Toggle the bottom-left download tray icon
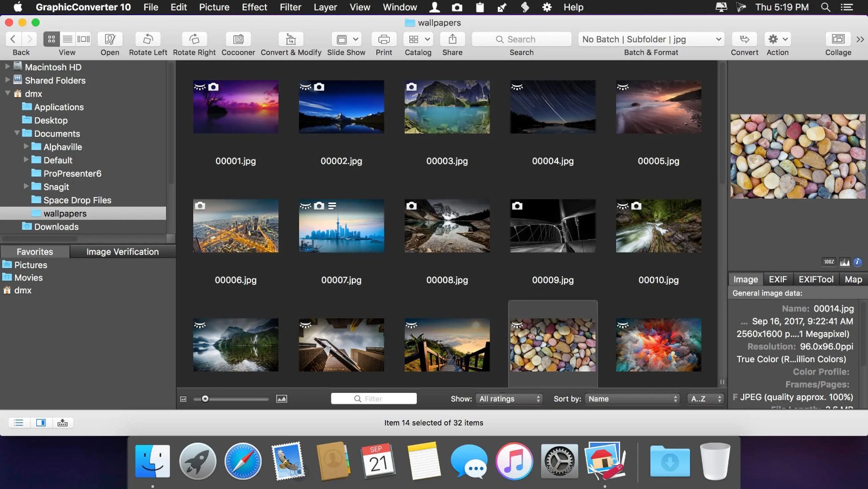868x489 pixels. 62,423
